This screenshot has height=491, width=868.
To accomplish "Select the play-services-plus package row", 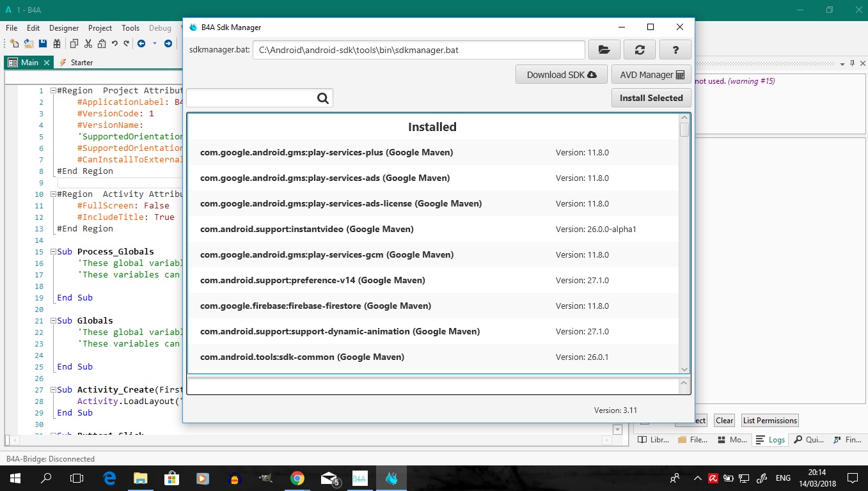I will [433, 152].
